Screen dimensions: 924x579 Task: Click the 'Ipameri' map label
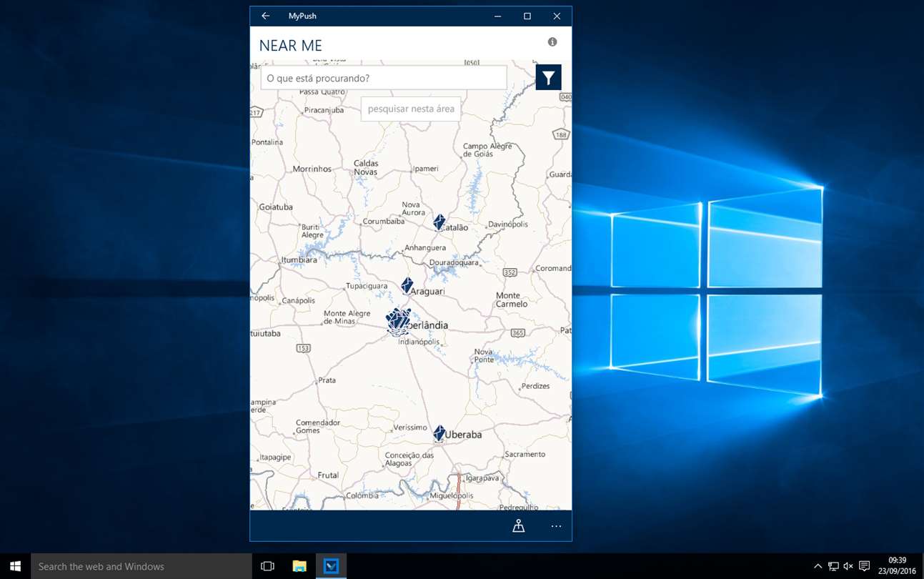click(426, 169)
